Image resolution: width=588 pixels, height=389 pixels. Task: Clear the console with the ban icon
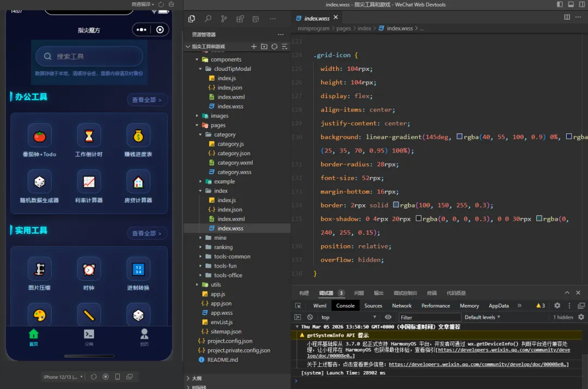(x=310, y=317)
